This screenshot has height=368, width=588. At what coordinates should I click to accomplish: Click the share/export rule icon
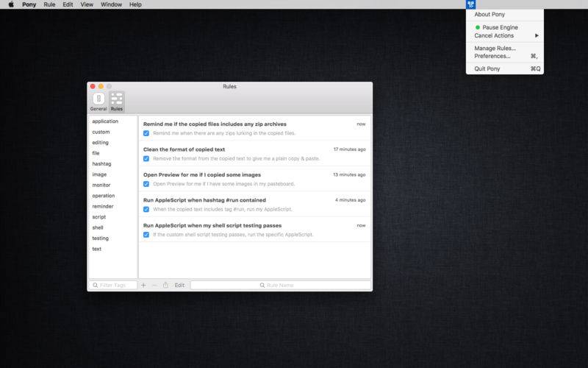[x=165, y=285]
